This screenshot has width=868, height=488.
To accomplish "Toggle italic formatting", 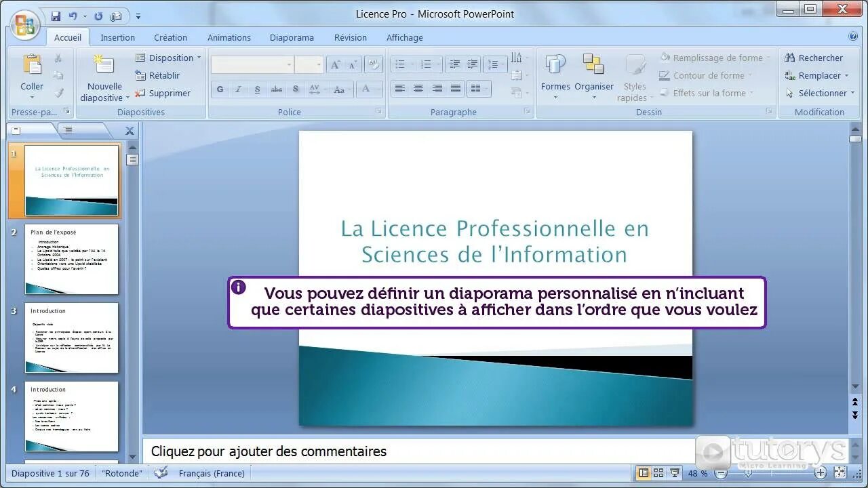I will point(238,89).
